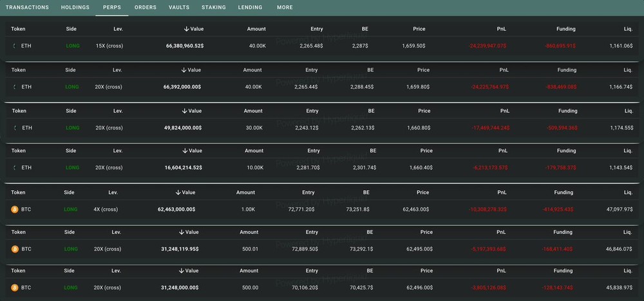644x301 pixels.
Task: Click the value 62,463,000.00$
Action: [176, 209]
